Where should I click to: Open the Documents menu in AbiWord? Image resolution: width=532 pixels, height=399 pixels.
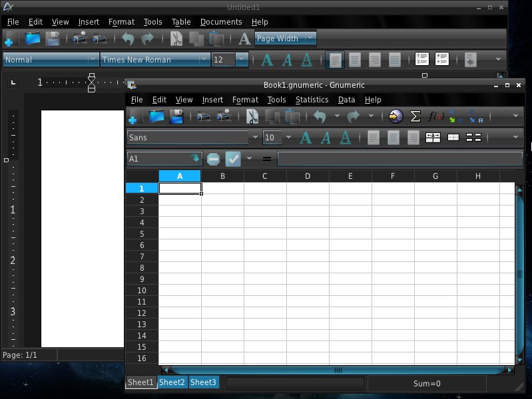point(221,22)
